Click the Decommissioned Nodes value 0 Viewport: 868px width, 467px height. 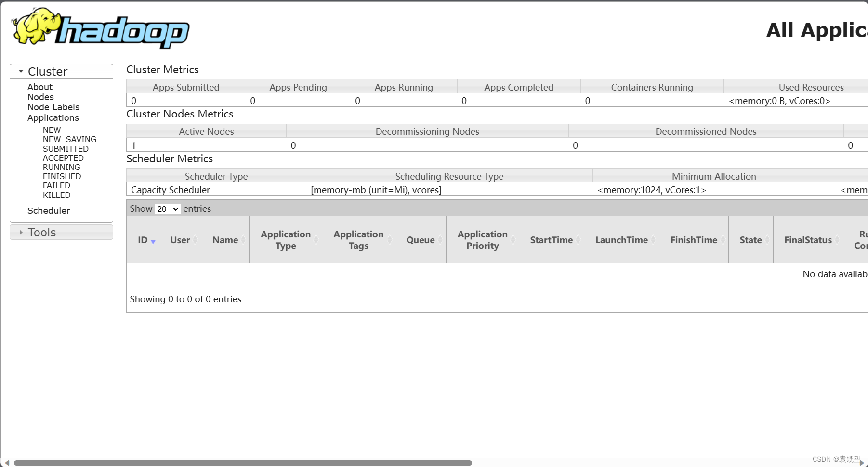[x=575, y=145]
